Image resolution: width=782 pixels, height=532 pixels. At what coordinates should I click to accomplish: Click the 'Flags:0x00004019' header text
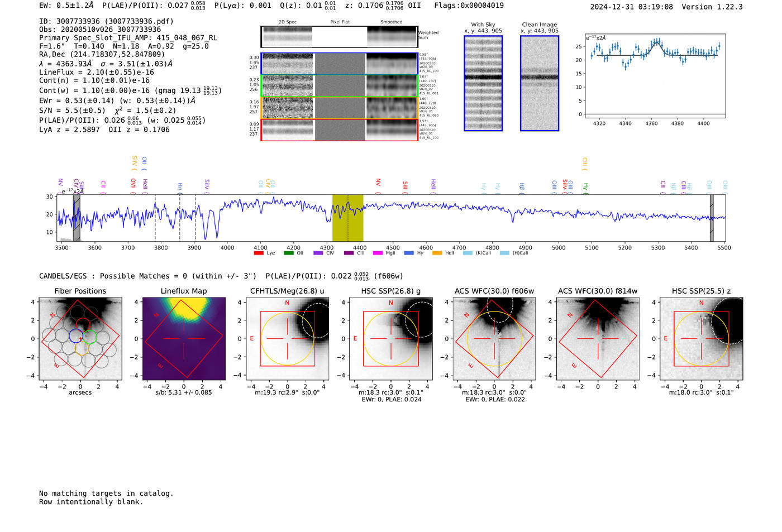click(x=469, y=6)
